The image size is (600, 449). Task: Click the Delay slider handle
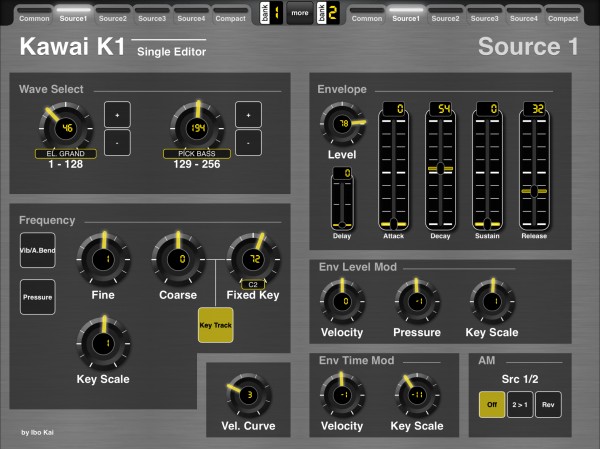pos(342,225)
